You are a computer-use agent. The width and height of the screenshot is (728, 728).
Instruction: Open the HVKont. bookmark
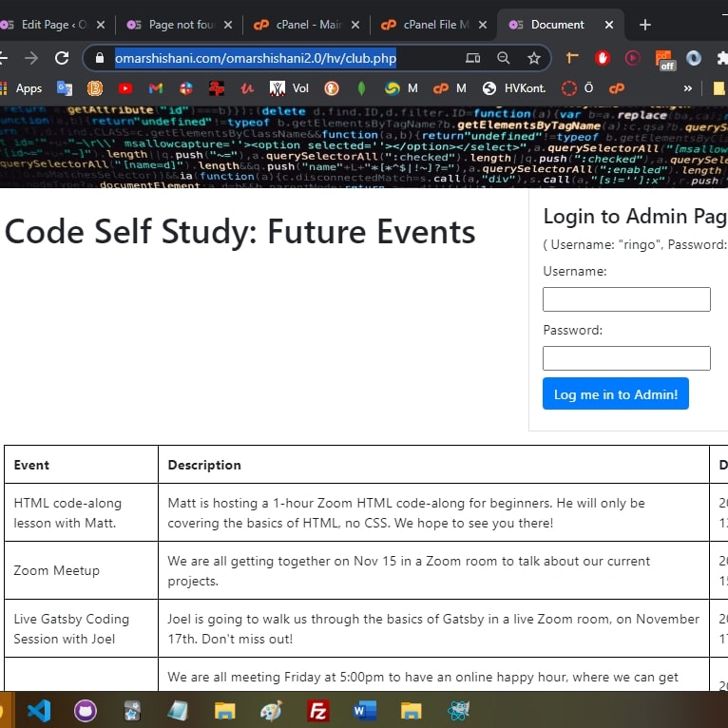pos(514,88)
